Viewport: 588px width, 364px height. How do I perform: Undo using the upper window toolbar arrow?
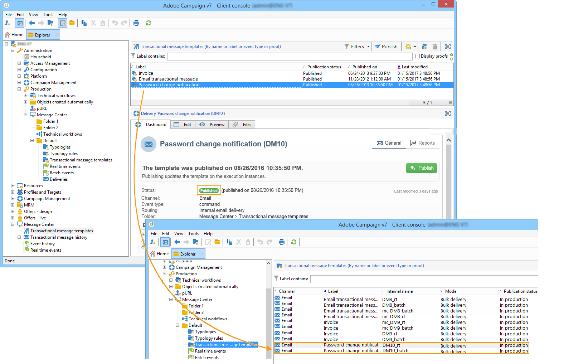(x=115, y=23)
